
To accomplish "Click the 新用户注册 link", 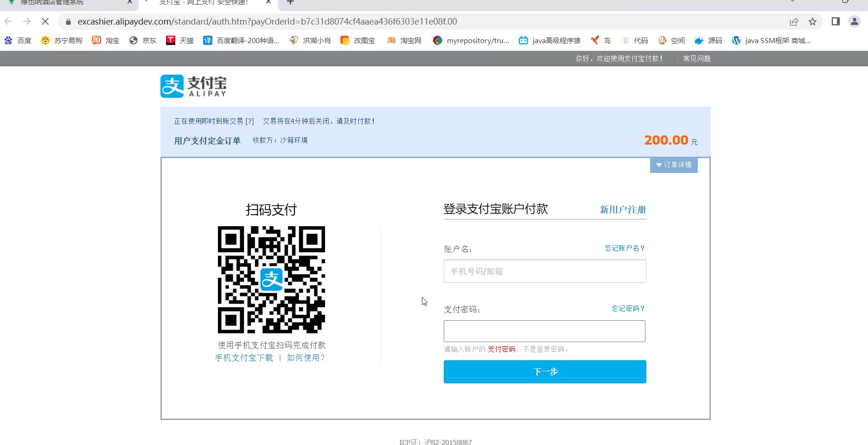I will [x=623, y=210].
